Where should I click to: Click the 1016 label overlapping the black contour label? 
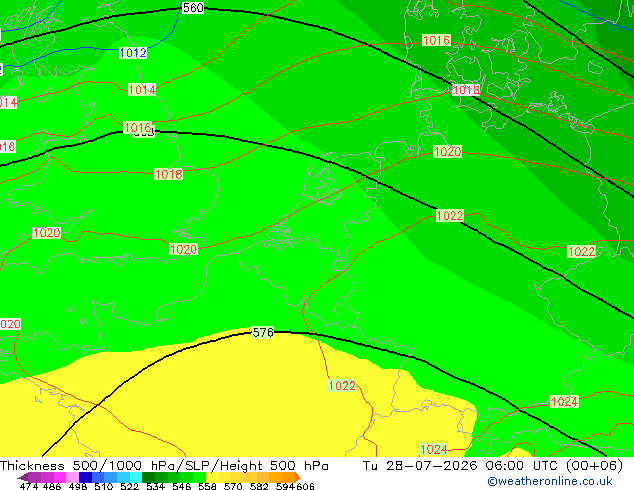pos(137,128)
